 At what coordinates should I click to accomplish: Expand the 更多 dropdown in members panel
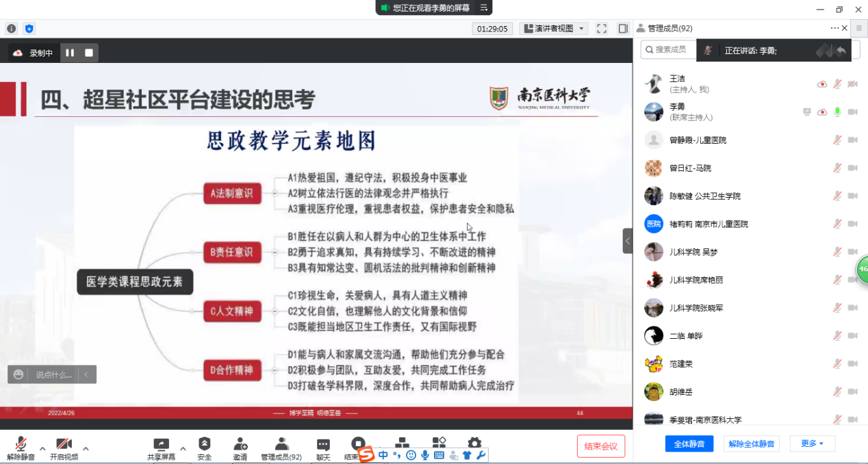pos(813,443)
